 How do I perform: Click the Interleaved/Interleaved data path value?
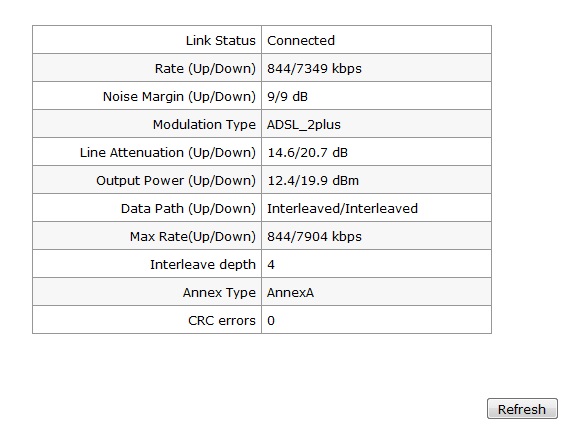(342, 208)
